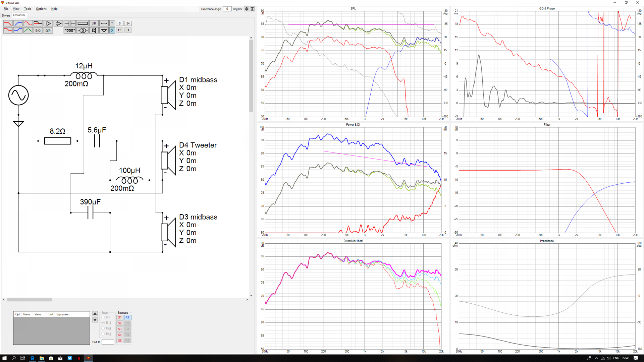Switch to the Drivers tab

[6, 15]
